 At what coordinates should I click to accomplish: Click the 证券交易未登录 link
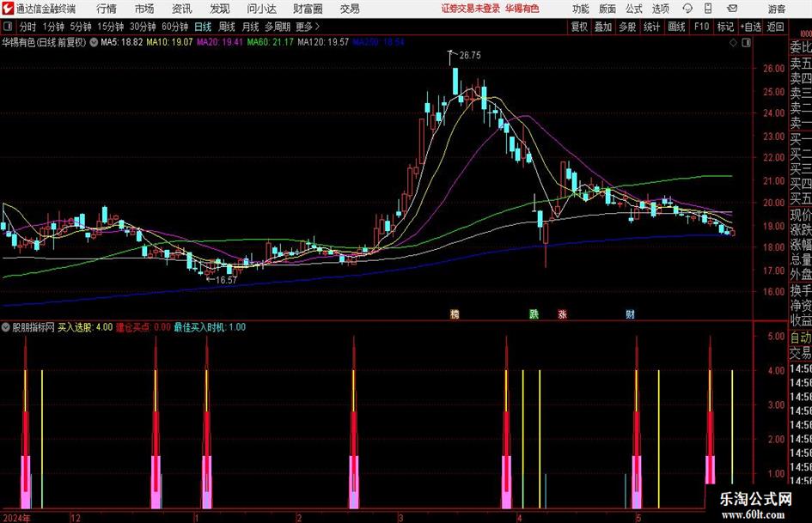[x=471, y=9]
